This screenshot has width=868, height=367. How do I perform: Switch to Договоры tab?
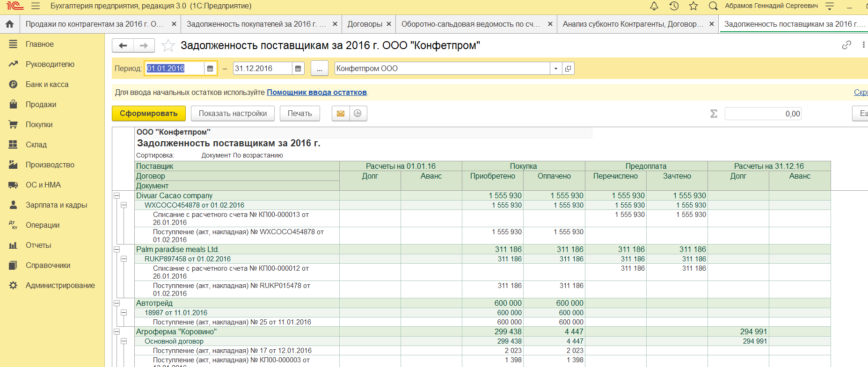(365, 24)
